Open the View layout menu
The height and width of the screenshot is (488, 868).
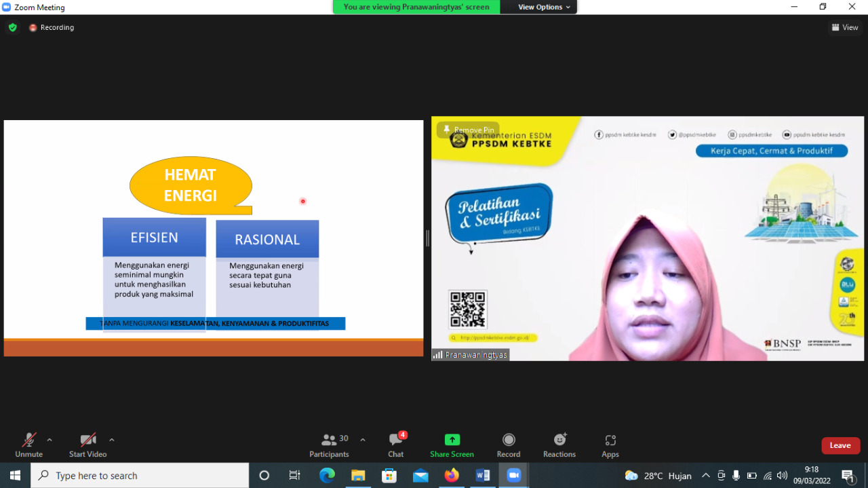tap(845, 27)
